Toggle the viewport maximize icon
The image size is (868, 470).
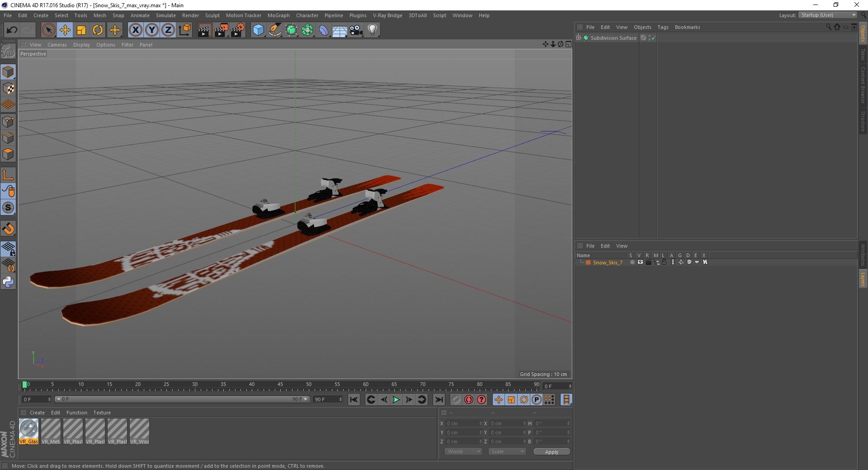[x=568, y=44]
